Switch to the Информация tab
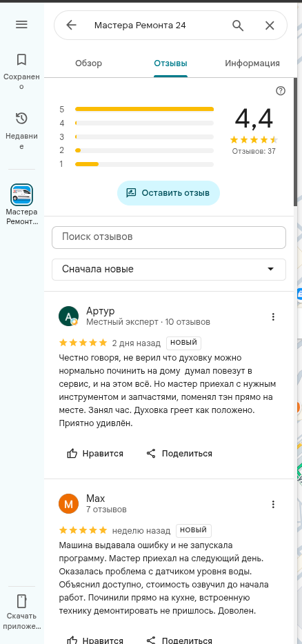302x644 pixels. point(252,63)
